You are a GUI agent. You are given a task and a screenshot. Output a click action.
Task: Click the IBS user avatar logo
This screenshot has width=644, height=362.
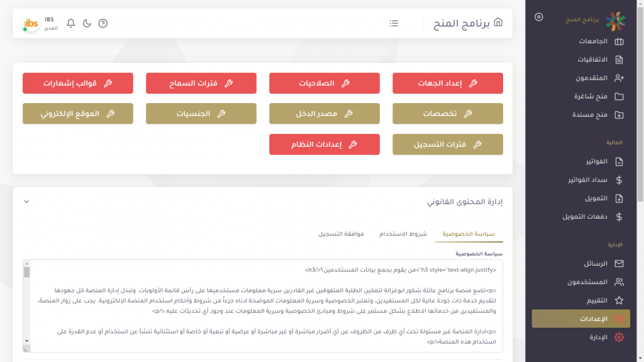[31, 24]
